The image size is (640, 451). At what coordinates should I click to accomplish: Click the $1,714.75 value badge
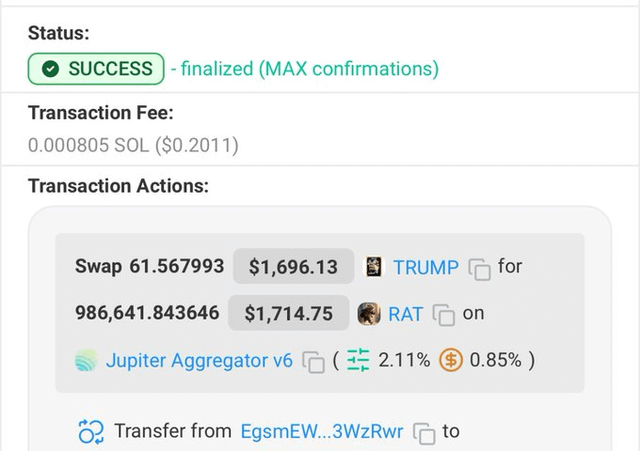click(289, 313)
